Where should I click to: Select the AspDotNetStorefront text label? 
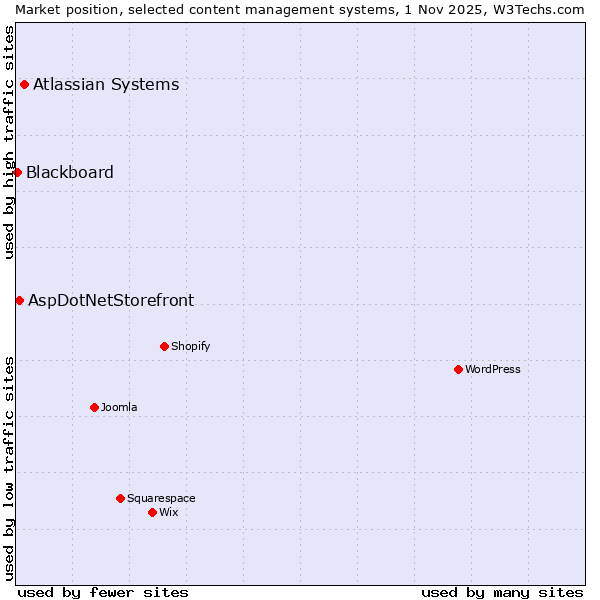click(x=111, y=300)
